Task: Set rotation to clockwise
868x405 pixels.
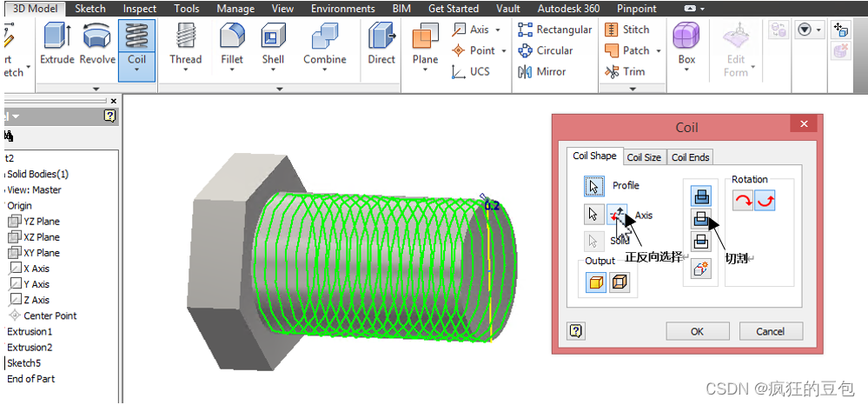Action: (743, 201)
